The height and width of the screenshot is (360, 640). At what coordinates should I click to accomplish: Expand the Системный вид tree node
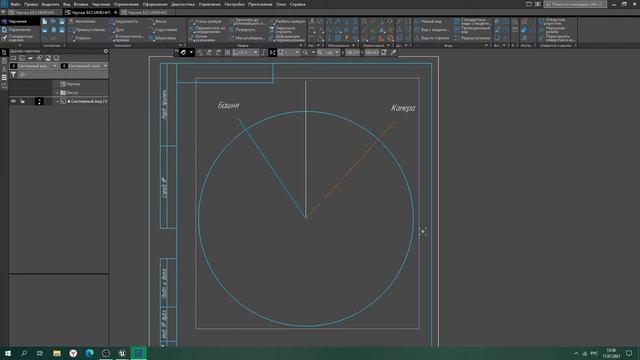coord(58,101)
